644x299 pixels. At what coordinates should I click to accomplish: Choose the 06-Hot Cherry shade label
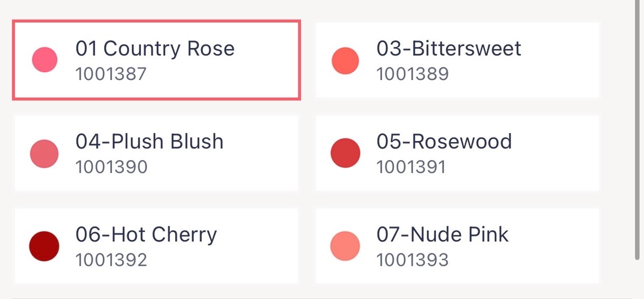click(146, 234)
